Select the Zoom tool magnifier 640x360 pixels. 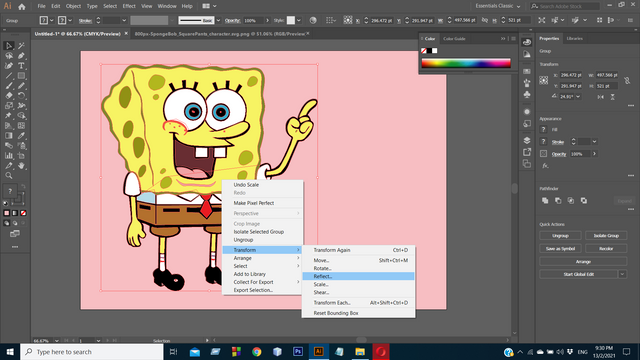click(9, 176)
